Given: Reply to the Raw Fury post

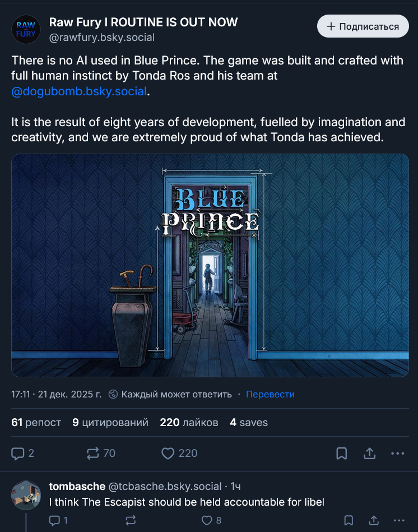Looking at the screenshot, I should 23,454.
